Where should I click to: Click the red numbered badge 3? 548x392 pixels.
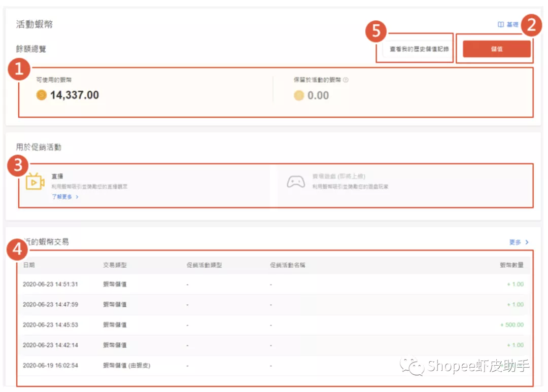(17, 165)
